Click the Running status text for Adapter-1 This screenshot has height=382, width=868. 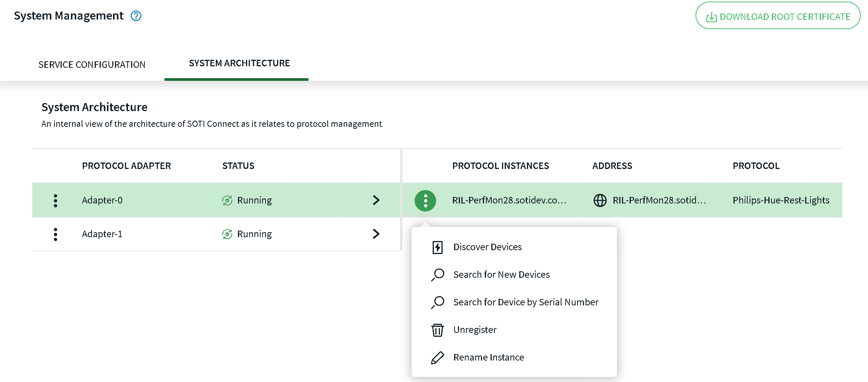[254, 234]
